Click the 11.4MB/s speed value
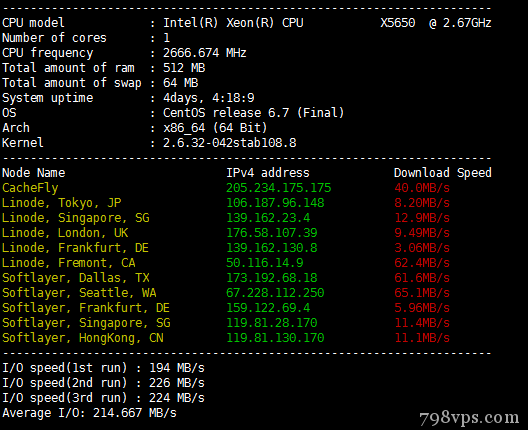This screenshot has width=528, height=430. [422, 323]
